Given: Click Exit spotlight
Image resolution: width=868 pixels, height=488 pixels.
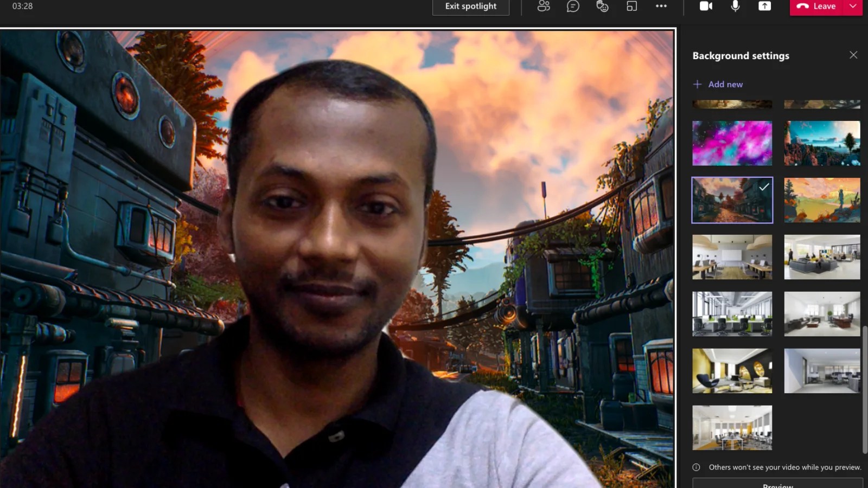Looking at the screenshot, I should pyautogui.click(x=470, y=7).
